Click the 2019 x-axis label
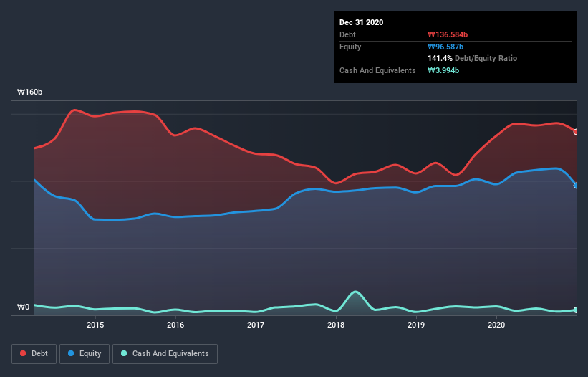This screenshot has width=588, height=377. pos(416,325)
